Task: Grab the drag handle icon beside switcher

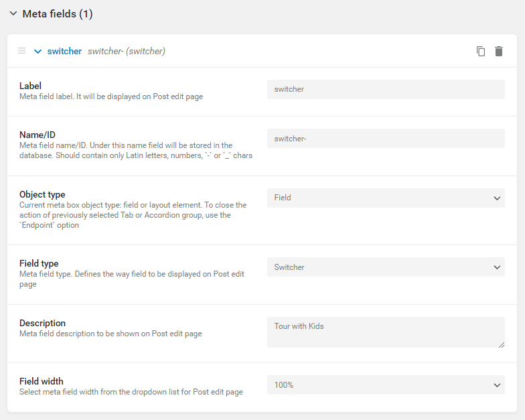Action: pos(21,51)
